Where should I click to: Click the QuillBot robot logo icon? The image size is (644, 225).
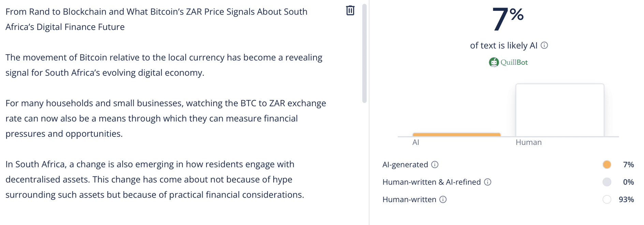tap(494, 62)
